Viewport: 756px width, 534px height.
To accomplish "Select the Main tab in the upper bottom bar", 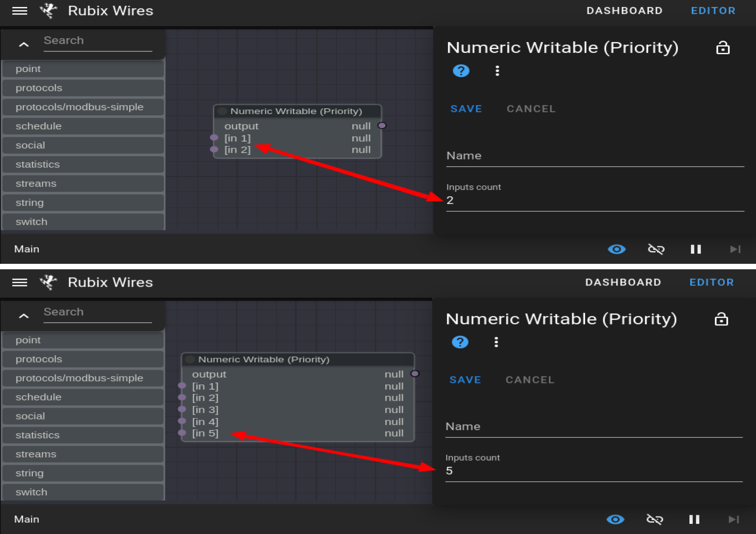I will (27, 249).
